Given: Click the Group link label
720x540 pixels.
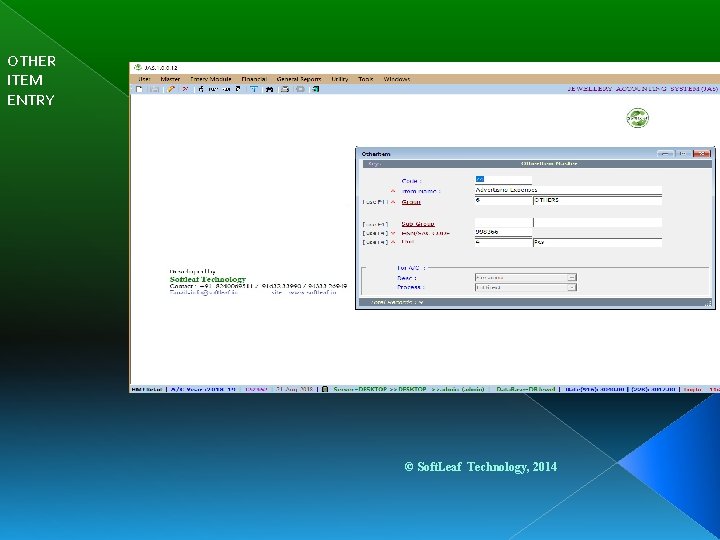Looking at the screenshot, I should coord(411,202).
